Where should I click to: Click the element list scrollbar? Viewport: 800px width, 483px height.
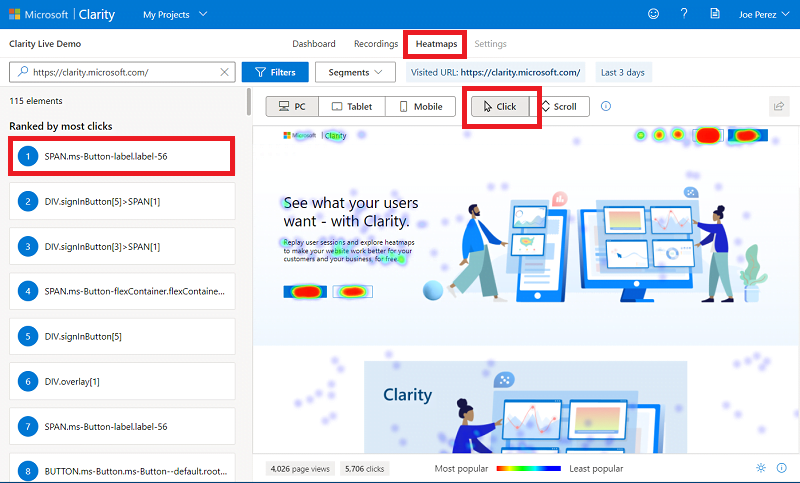[248, 102]
